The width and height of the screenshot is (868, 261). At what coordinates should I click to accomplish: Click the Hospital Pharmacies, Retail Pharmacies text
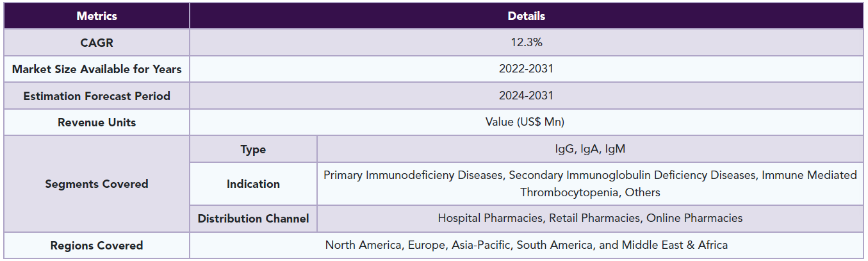pos(539,218)
